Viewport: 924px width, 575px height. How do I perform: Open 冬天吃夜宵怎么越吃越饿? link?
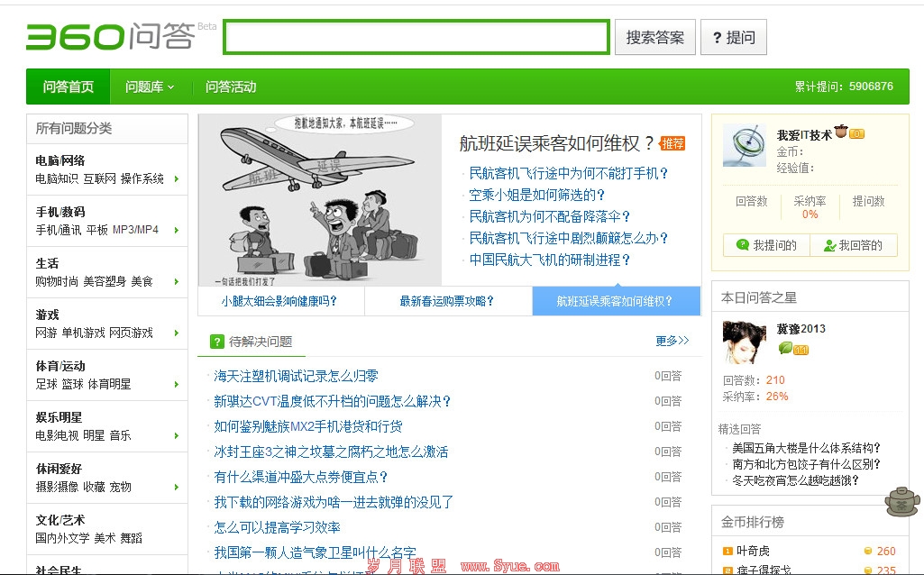795,480
